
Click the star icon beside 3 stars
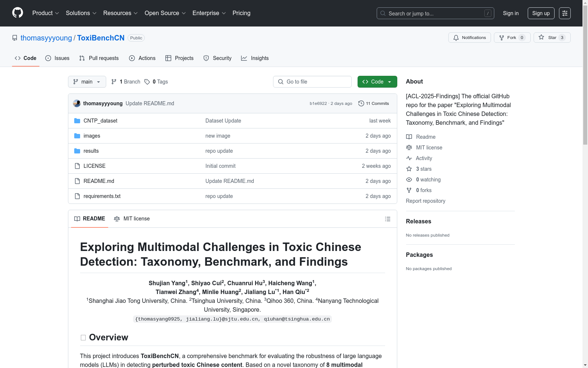[409, 169]
